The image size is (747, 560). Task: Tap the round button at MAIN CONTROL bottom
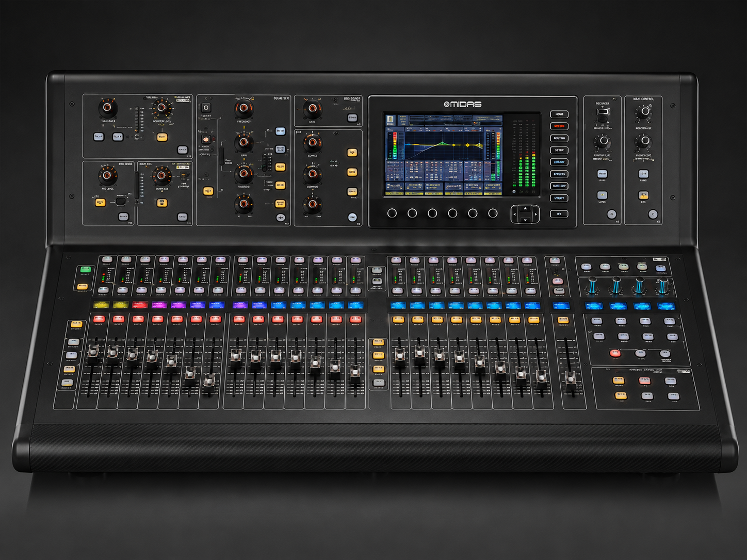pyautogui.click(x=653, y=214)
